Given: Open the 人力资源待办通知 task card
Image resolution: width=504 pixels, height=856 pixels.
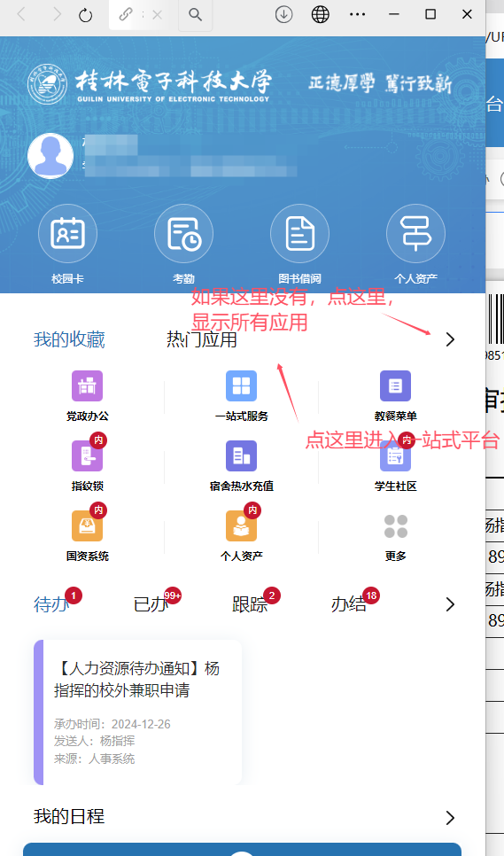Looking at the screenshot, I should point(137,712).
